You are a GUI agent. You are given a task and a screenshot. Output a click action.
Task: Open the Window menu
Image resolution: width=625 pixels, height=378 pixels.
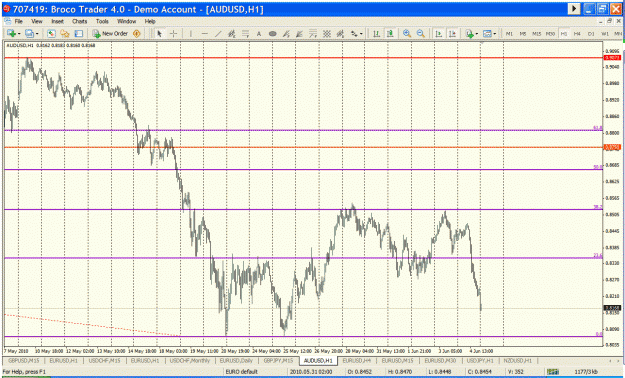[x=126, y=21]
